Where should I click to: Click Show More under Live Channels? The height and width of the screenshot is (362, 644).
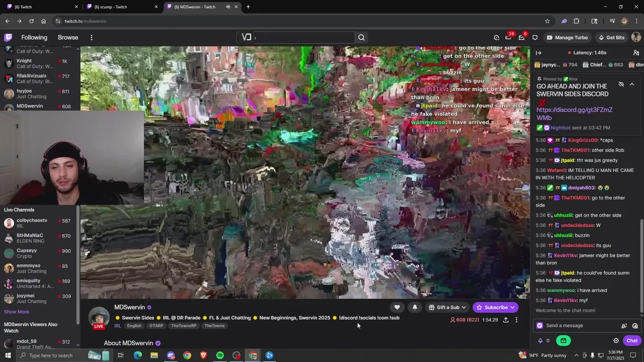(x=17, y=312)
